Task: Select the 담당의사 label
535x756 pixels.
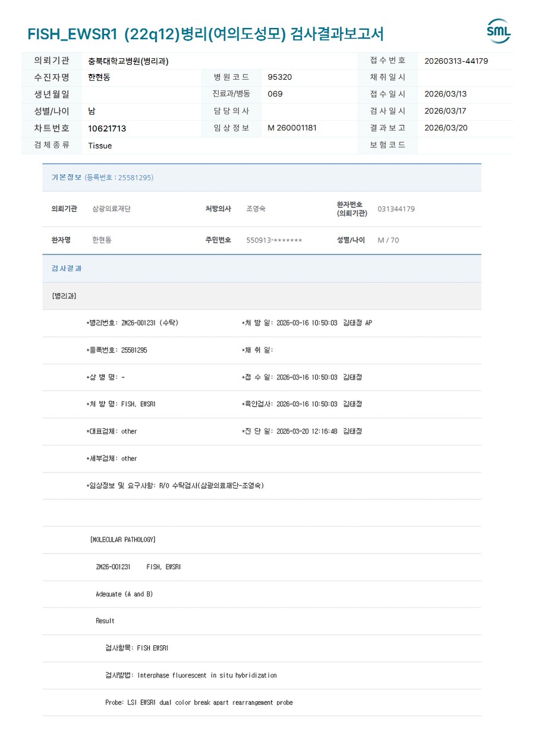Action: tap(231, 111)
